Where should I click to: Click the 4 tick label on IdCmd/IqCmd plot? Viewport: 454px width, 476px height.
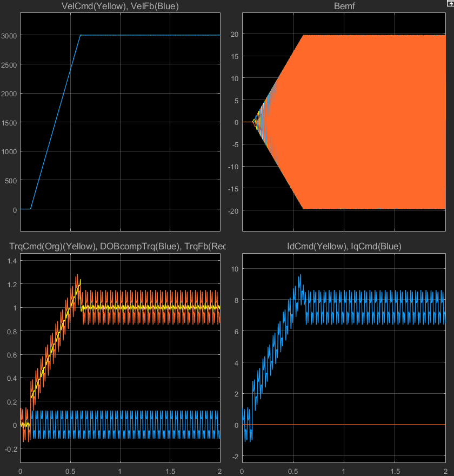(x=237, y=363)
